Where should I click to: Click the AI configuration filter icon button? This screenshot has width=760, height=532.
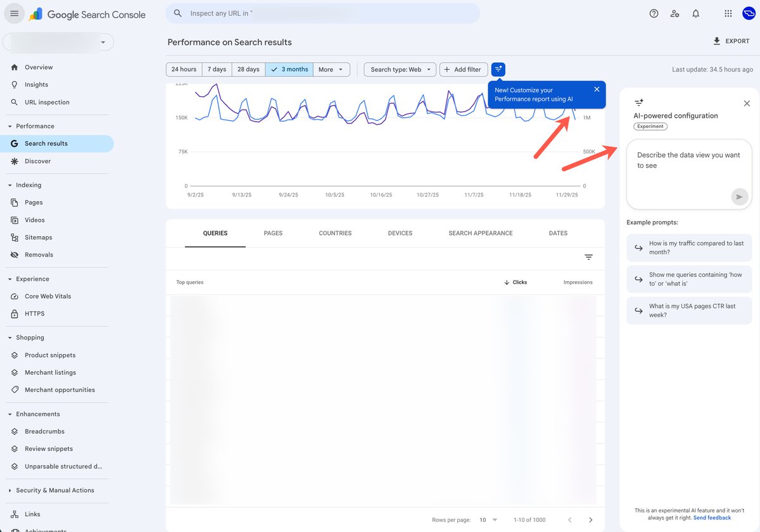pyautogui.click(x=498, y=69)
